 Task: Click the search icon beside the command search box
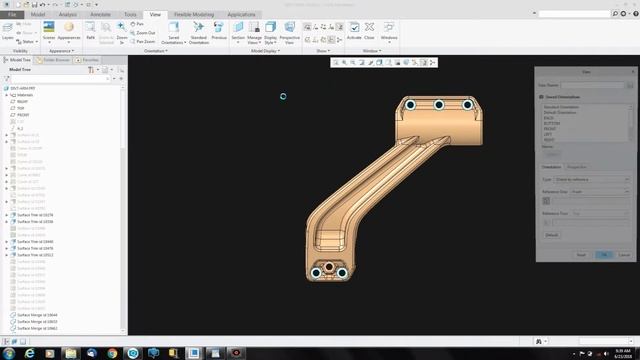[615, 13]
